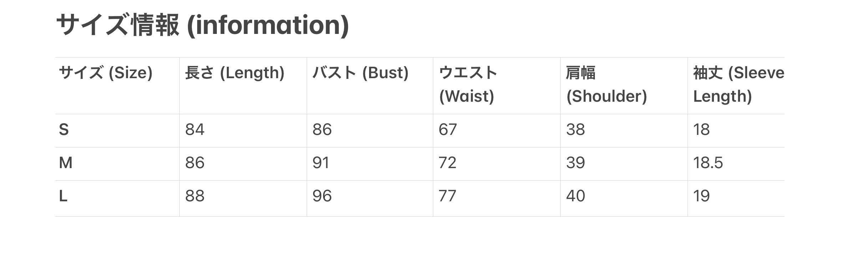868x267 pixels.
Task: Click the 長さ (Length) column header
Action: tap(235, 73)
